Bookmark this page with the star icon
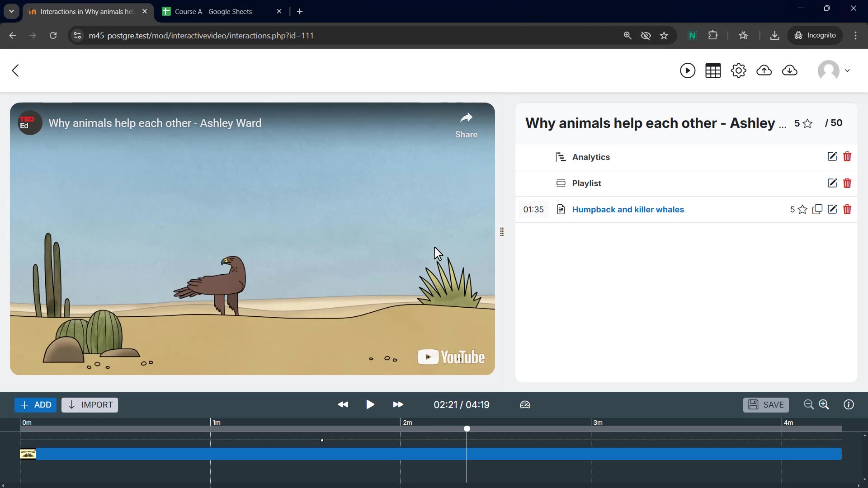The width and height of the screenshot is (868, 488). pyautogui.click(x=664, y=35)
